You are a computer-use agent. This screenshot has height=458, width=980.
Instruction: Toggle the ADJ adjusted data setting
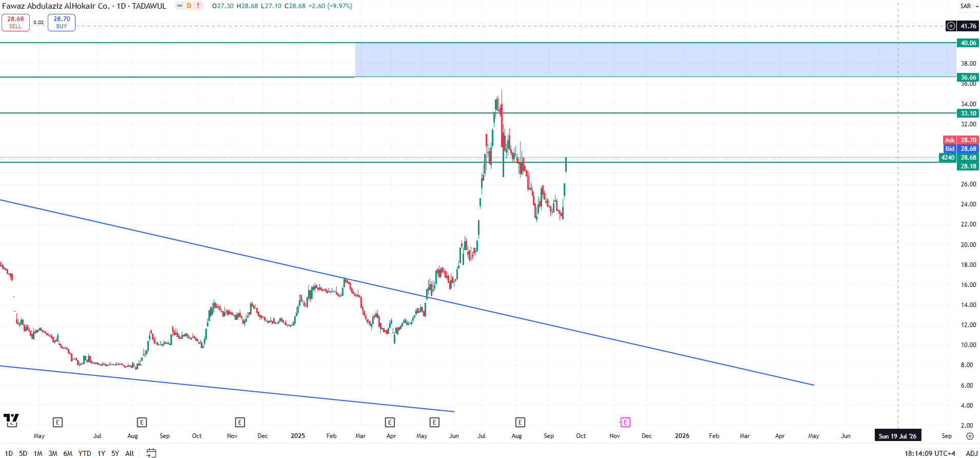tap(972, 453)
